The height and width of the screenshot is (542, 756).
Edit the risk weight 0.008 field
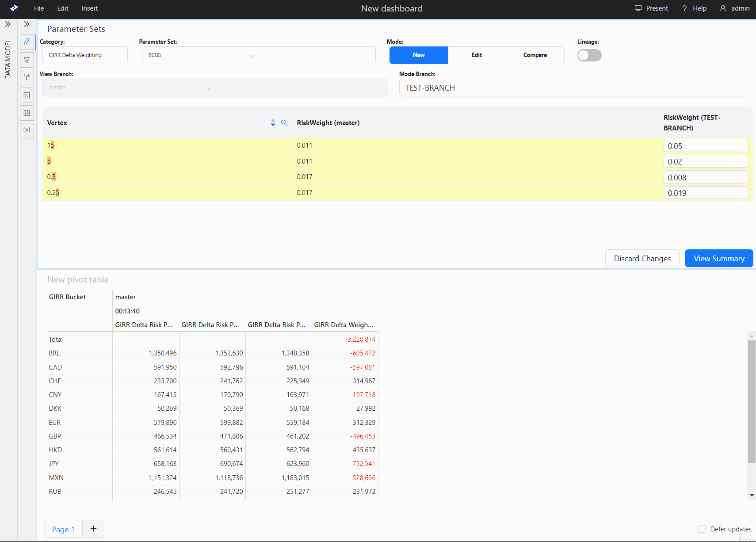click(x=706, y=177)
